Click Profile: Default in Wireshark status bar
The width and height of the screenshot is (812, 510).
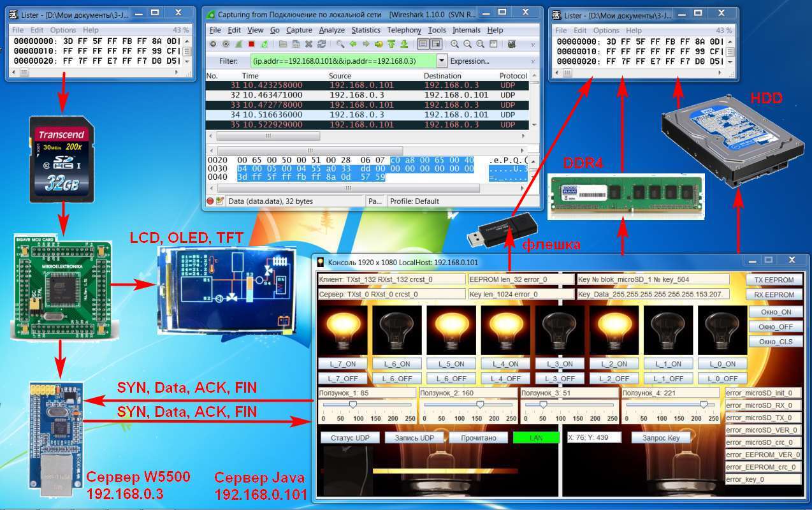click(x=414, y=201)
